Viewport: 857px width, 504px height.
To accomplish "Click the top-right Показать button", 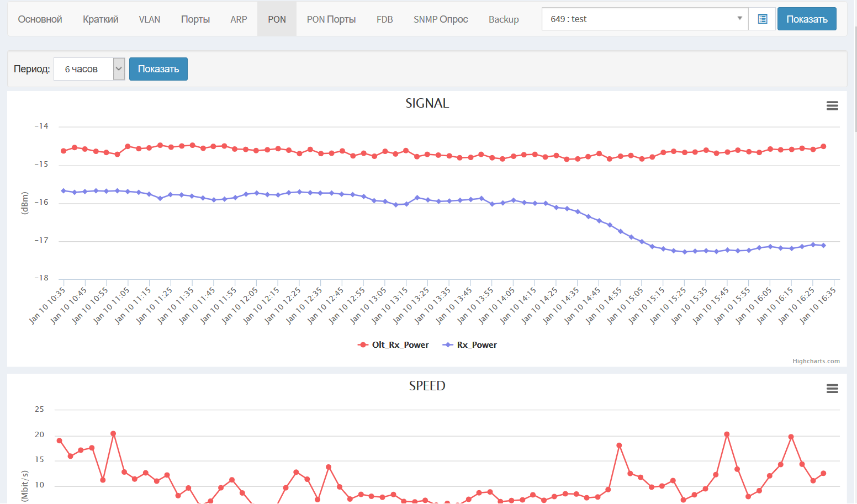I will 806,19.
